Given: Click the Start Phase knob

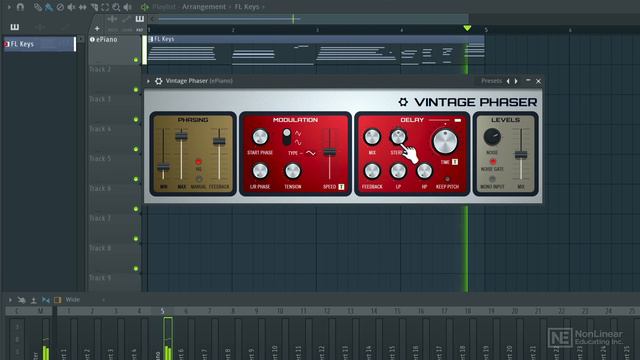Looking at the screenshot, I should pyautogui.click(x=260, y=137).
